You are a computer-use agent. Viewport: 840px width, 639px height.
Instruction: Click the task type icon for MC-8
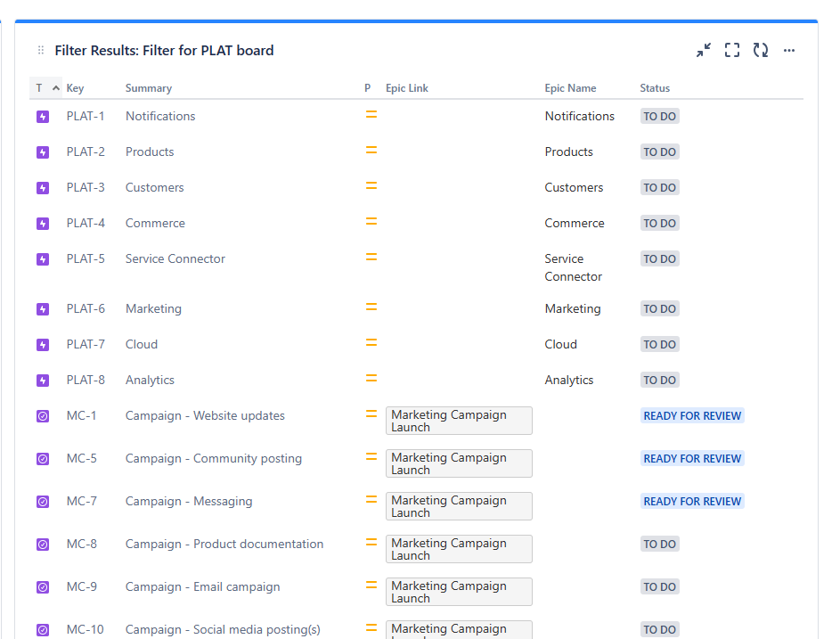(x=43, y=545)
